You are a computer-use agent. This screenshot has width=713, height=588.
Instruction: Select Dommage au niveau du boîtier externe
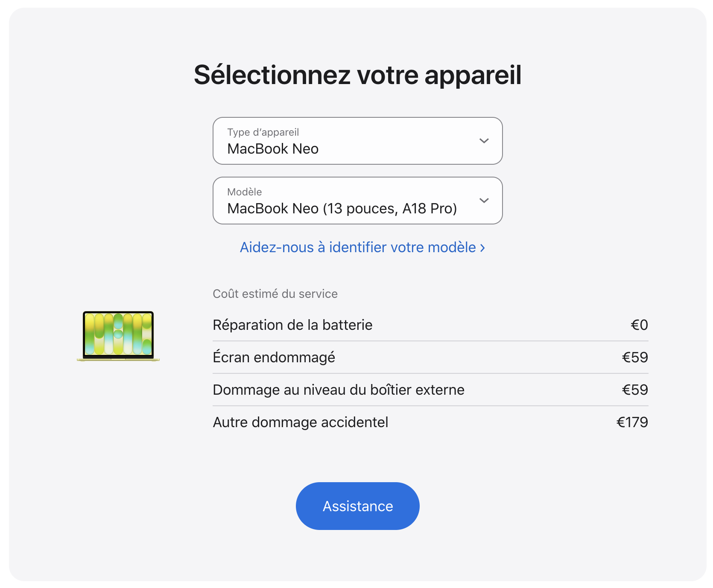[x=338, y=390]
